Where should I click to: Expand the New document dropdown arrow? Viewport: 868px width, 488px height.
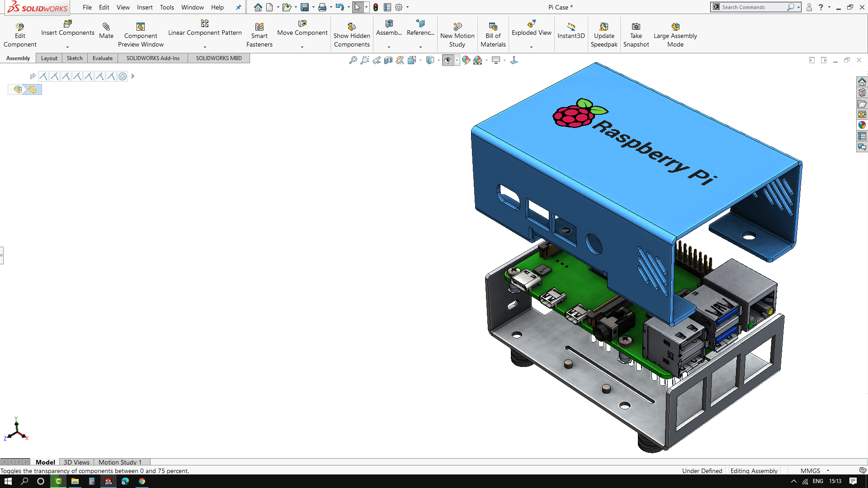coord(278,7)
